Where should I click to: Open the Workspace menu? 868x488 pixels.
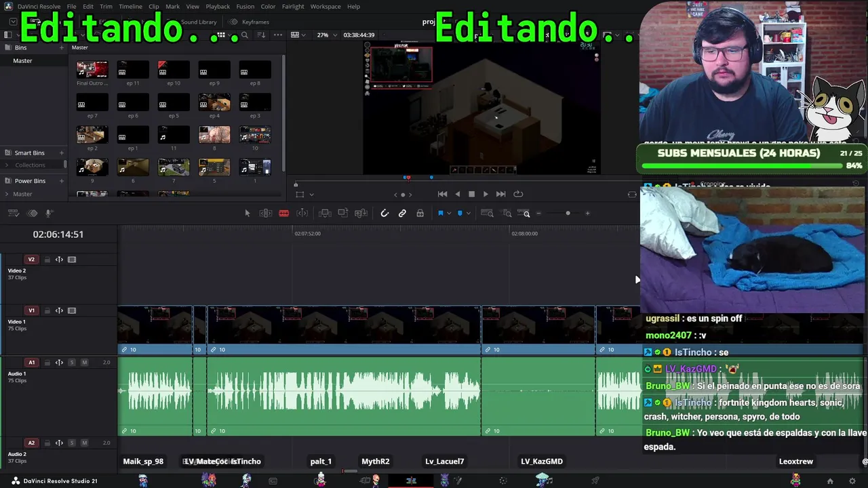pos(325,6)
